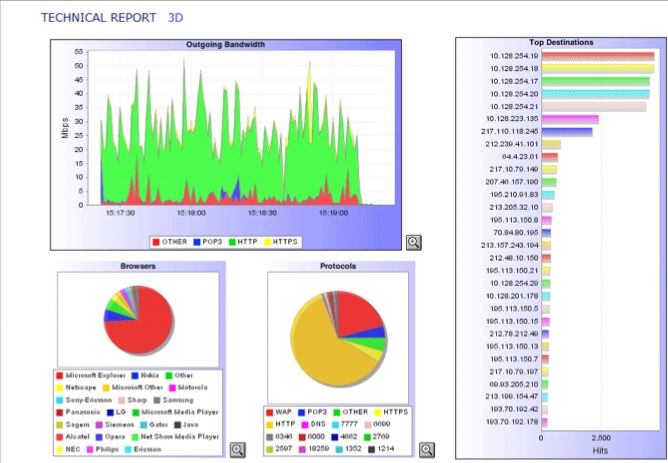This screenshot has height=463, width=668.
Task: Click the 15:18:00 time axis label
Action: [191, 213]
